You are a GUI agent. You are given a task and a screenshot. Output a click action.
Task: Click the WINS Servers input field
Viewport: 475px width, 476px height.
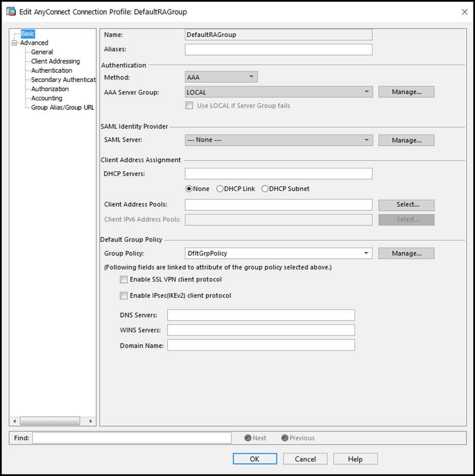(x=261, y=330)
